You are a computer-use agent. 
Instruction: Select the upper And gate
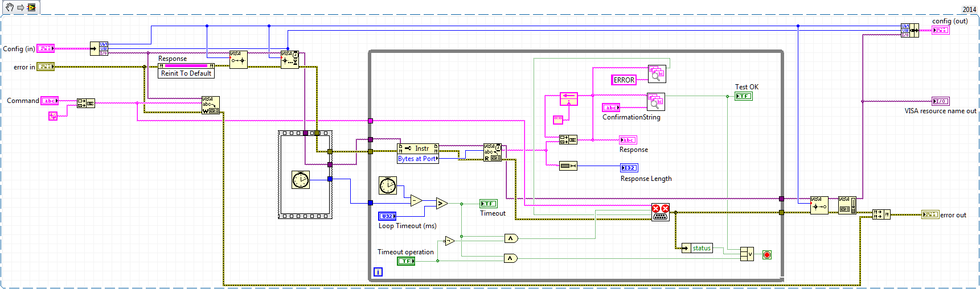click(511, 238)
